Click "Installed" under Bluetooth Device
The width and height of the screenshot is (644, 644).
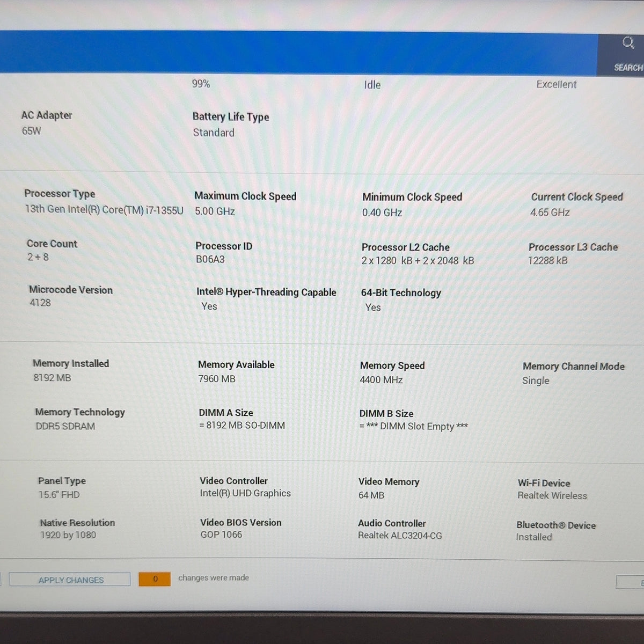coord(534,537)
